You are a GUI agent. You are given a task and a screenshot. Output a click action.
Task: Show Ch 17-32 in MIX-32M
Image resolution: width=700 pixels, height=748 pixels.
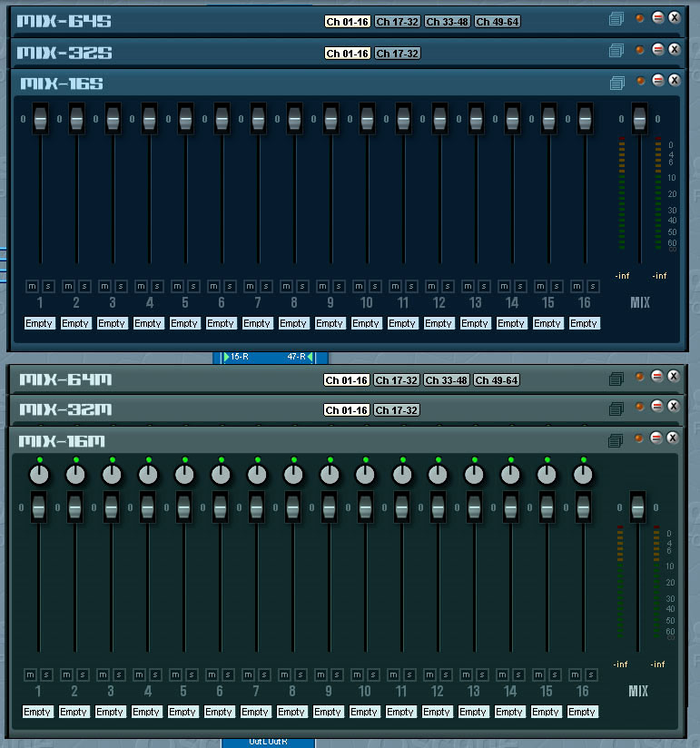point(396,410)
